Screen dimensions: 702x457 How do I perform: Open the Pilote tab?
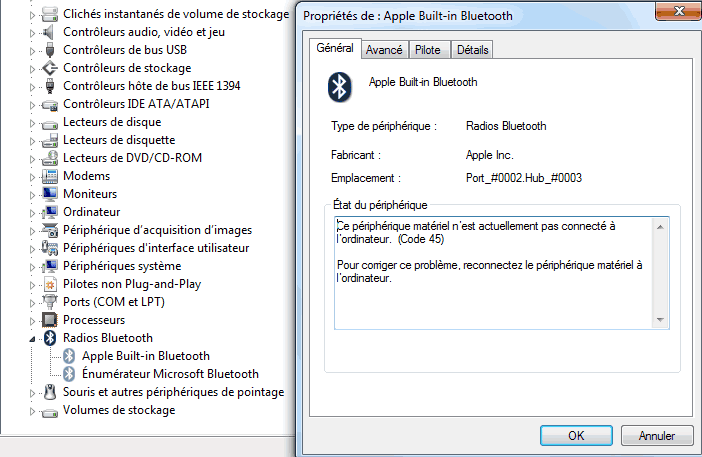(428, 50)
